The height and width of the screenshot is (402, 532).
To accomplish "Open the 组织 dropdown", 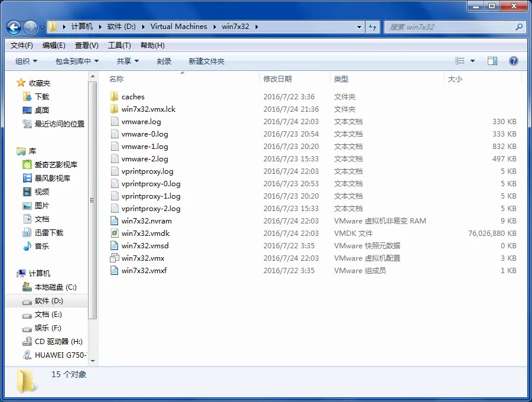I will 26,61.
